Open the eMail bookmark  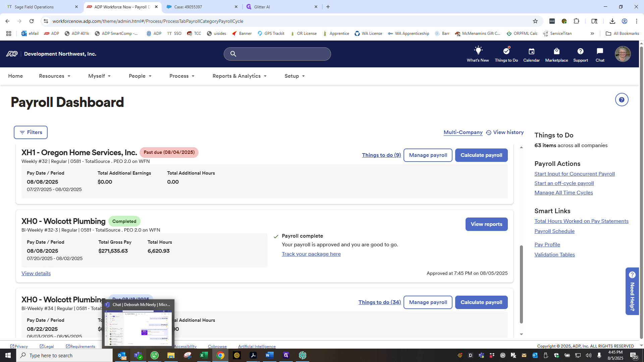[30, 34]
